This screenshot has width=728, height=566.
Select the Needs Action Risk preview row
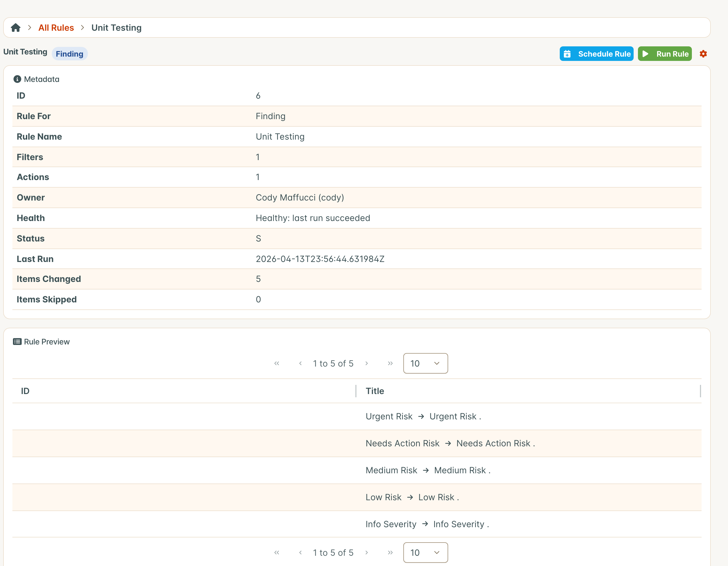(357, 443)
